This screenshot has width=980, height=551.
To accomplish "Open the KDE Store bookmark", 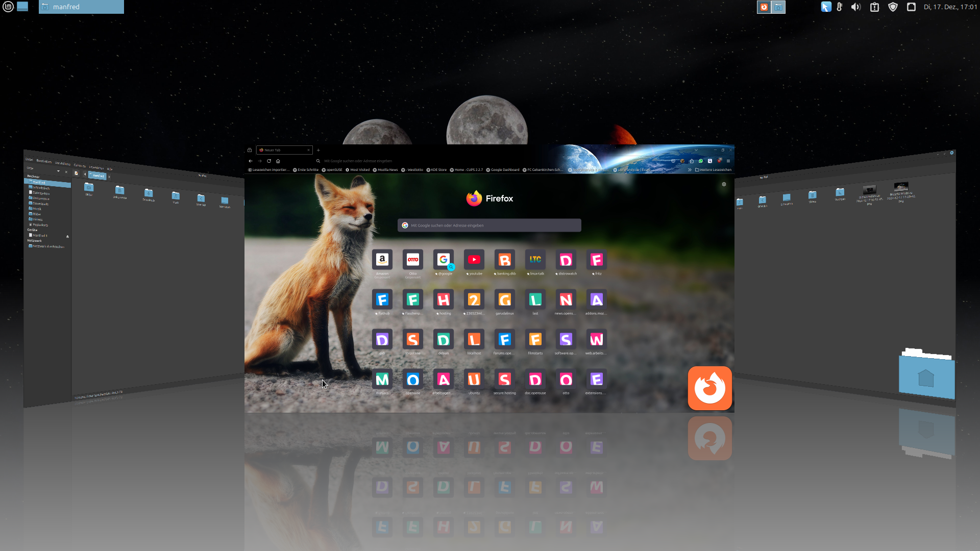I will pos(436,170).
